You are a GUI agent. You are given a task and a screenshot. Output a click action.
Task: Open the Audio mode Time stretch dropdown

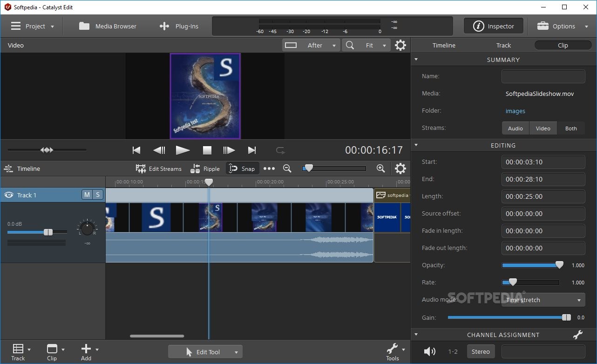click(543, 300)
